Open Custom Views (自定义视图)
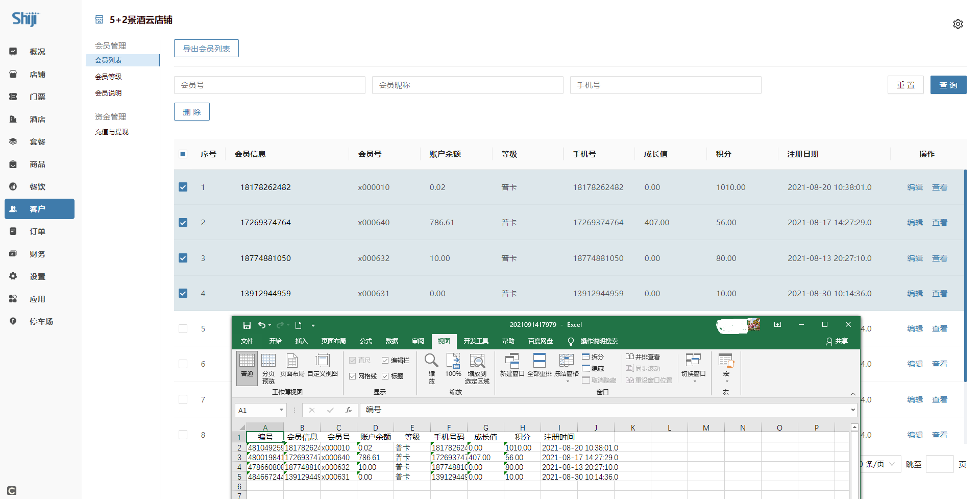The width and height of the screenshot is (980, 499). (323, 366)
